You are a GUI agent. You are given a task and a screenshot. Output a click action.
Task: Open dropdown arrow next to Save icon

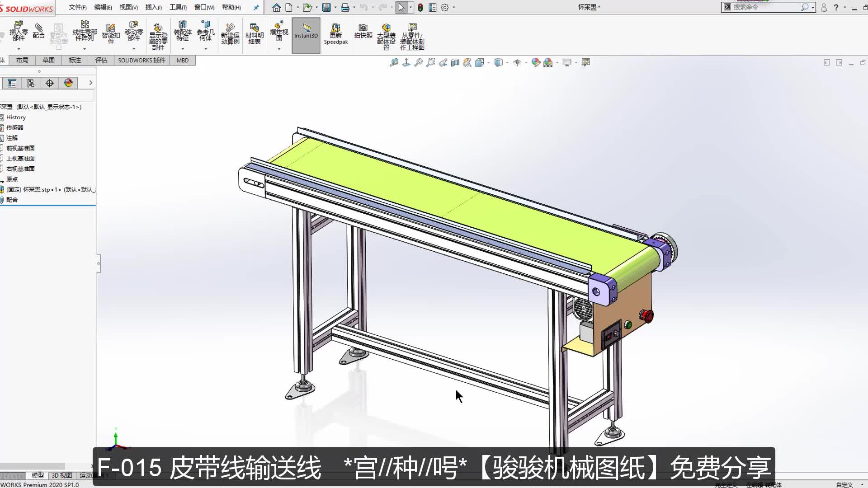(x=335, y=7)
